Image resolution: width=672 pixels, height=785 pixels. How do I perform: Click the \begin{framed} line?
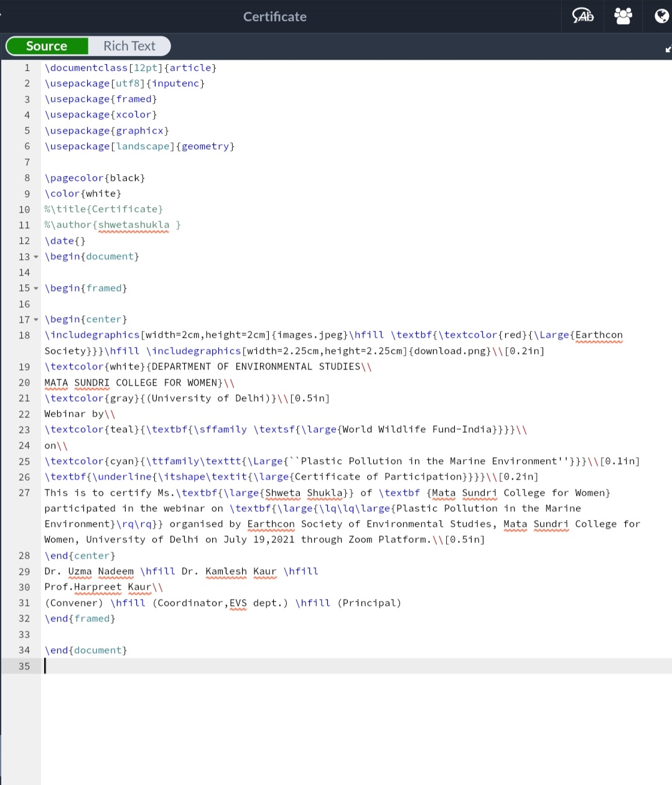[x=86, y=288]
